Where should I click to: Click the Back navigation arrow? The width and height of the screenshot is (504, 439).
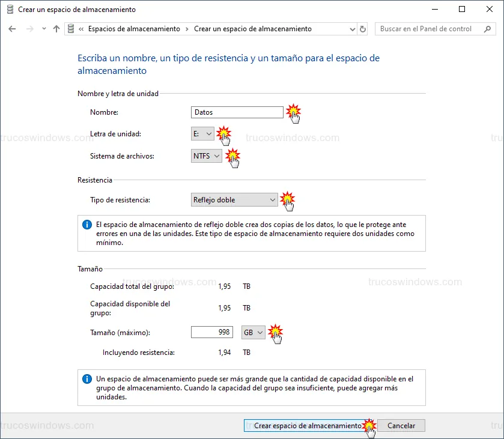click(13, 29)
